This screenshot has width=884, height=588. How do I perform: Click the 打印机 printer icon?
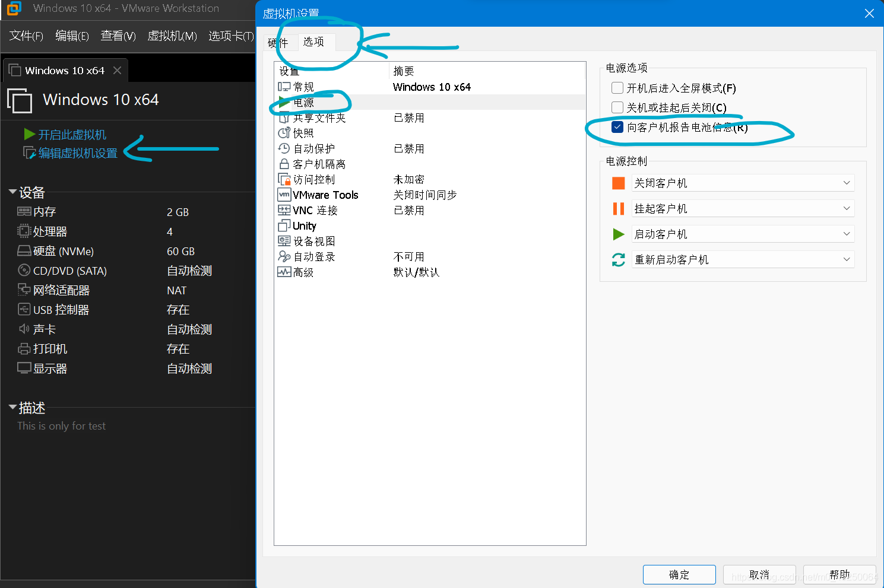24,348
